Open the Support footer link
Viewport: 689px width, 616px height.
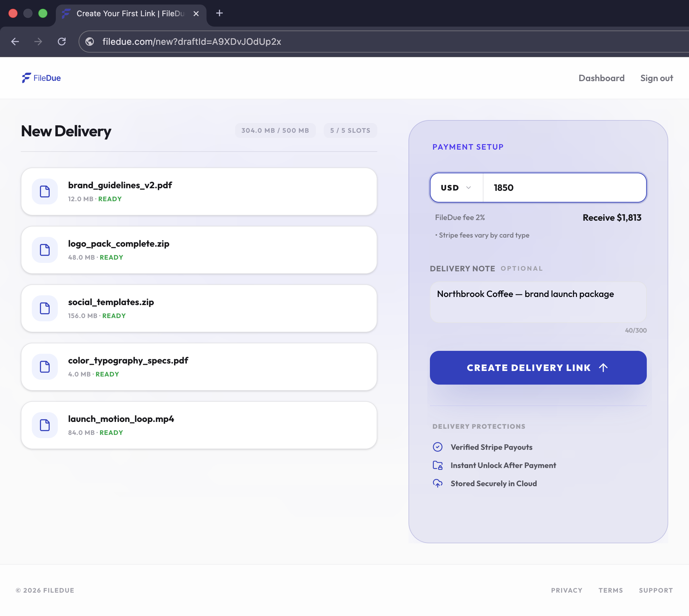[x=656, y=590]
